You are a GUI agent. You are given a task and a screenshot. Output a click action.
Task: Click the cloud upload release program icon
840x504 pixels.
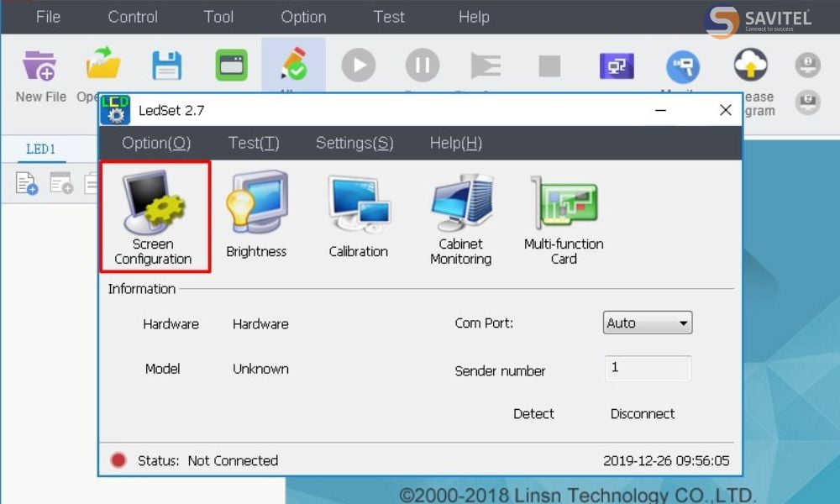(x=750, y=66)
